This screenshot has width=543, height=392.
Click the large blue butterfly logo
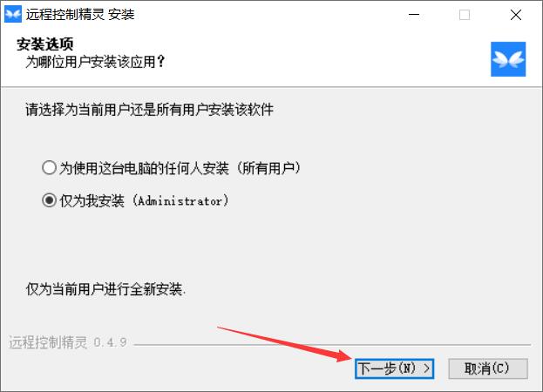(x=508, y=59)
